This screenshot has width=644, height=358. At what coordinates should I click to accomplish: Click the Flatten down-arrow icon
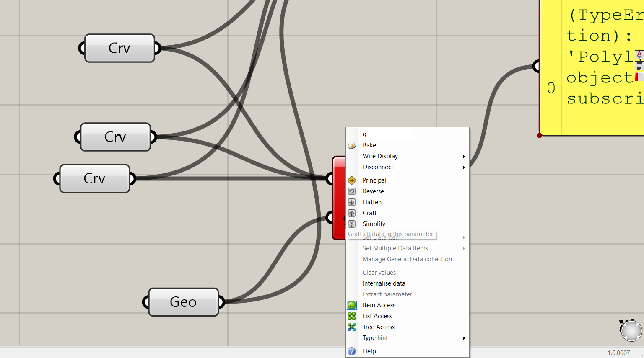point(352,202)
